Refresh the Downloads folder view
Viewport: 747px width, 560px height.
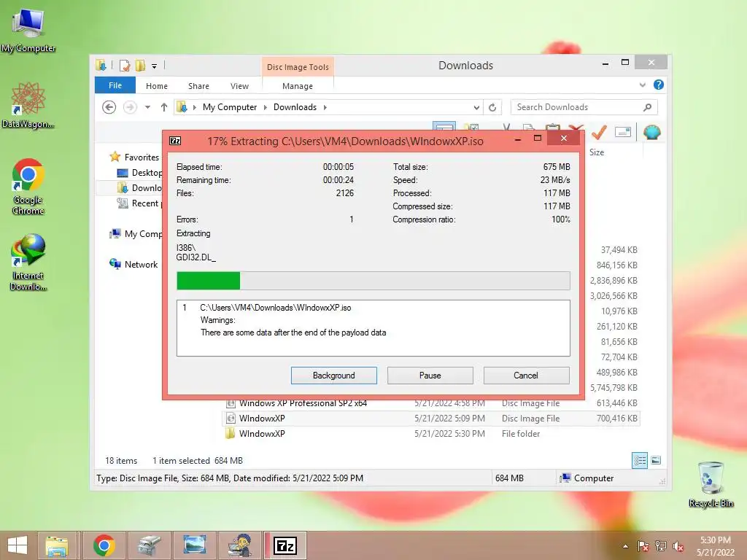[492, 107]
